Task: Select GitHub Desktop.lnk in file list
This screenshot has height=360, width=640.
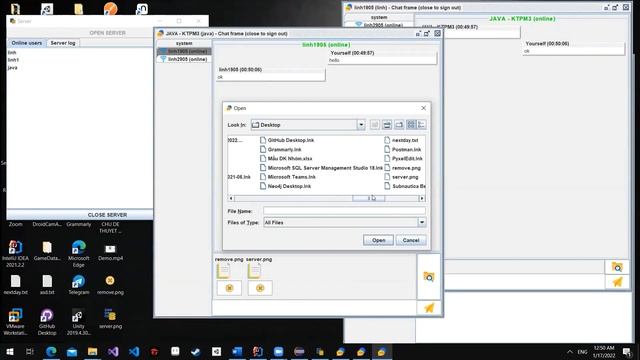Action: click(287, 140)
